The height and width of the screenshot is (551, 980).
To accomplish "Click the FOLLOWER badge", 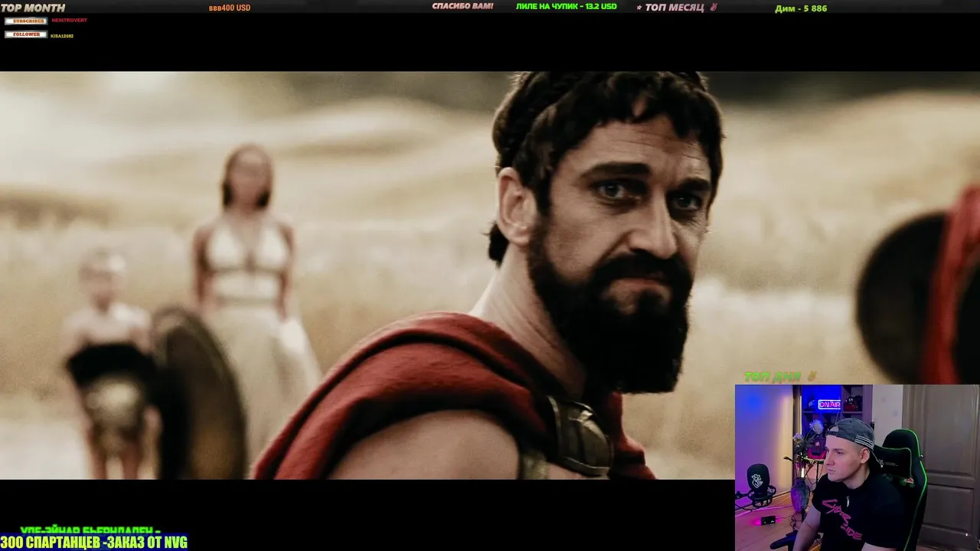I will (25, 34).
